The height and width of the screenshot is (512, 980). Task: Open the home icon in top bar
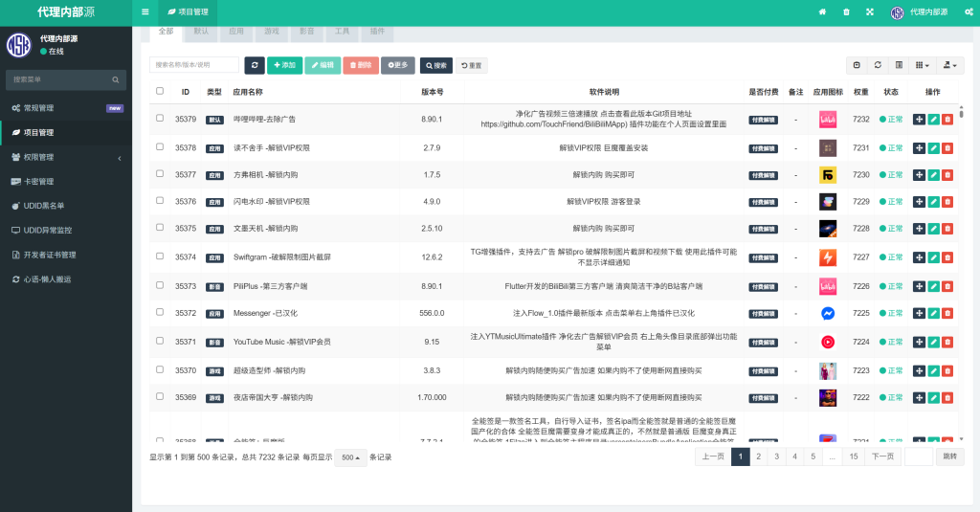822,11
